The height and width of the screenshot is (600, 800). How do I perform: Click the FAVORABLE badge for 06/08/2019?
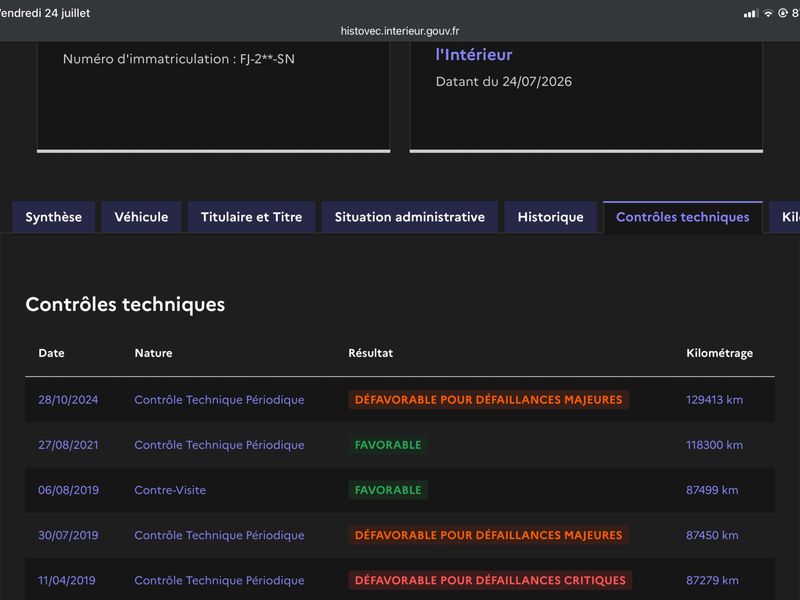(x=388, y=490)
